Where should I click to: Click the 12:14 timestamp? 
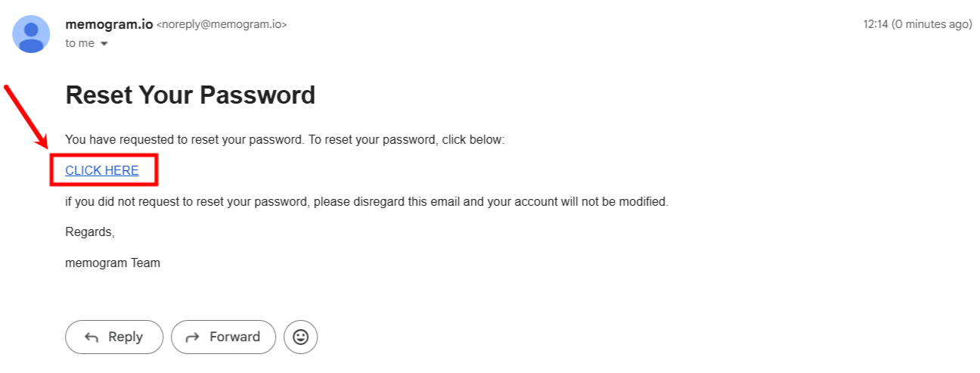click(876, 24)
